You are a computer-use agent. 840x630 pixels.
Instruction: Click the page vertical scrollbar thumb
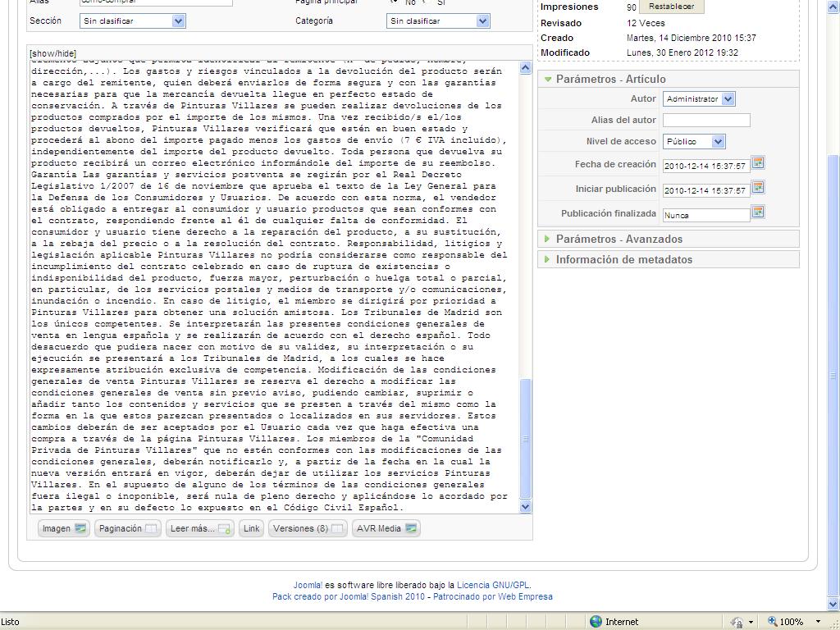click(833, 375)
